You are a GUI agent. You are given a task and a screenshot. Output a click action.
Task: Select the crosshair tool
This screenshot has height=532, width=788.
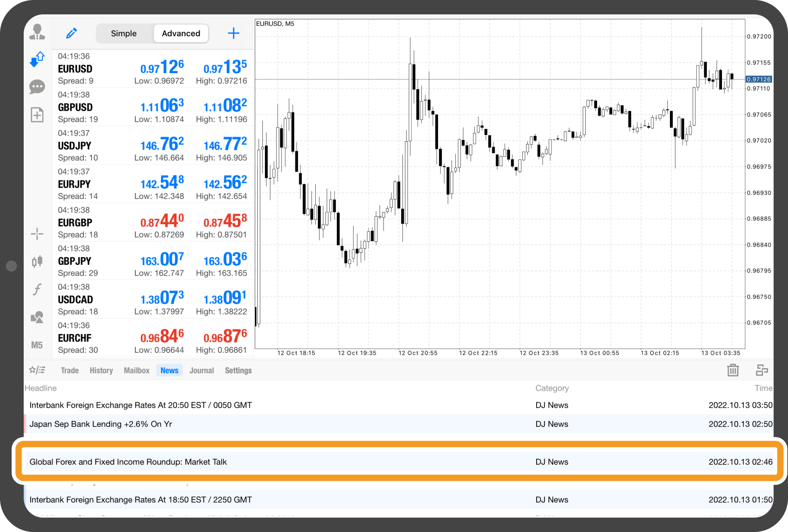pyautogui.click(x=37, y=234)
